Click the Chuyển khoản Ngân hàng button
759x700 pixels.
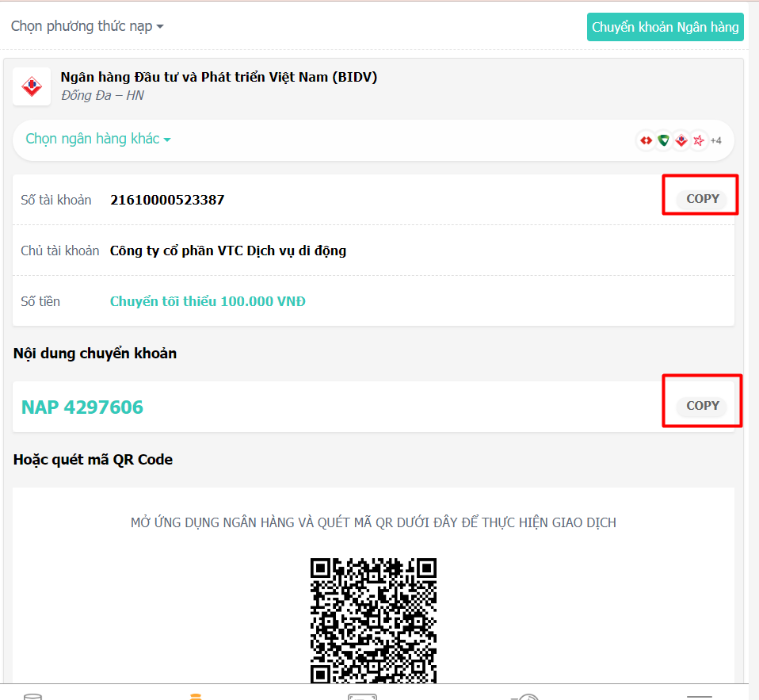coord(665,27)
